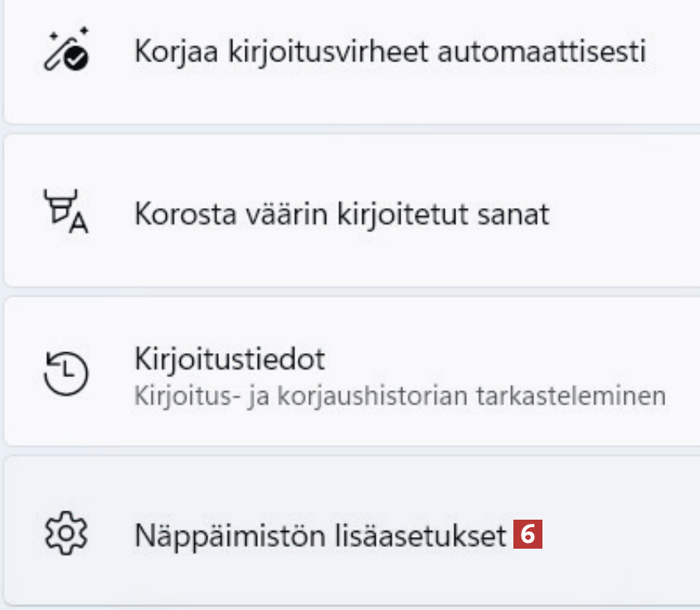700x610 pixels.
Task: Click the 'Kirjoitus- ja korjaushistorian tarkasteleminen' subtitle
Action: tap(400, 395)
